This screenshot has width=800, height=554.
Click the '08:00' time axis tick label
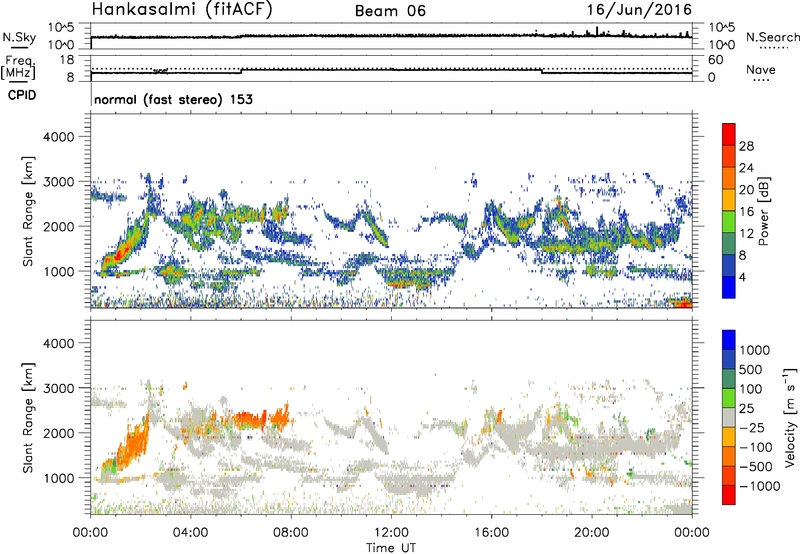(x=291, y=533)
